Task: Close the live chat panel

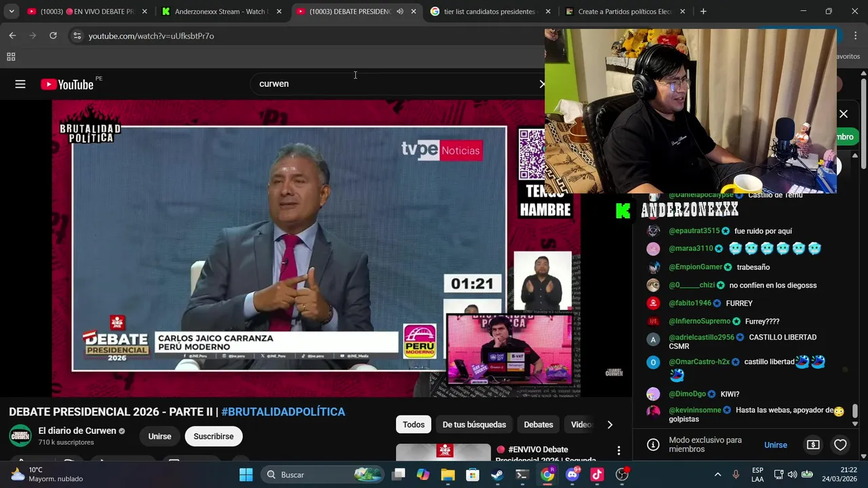Action: [x=844, y=114]
